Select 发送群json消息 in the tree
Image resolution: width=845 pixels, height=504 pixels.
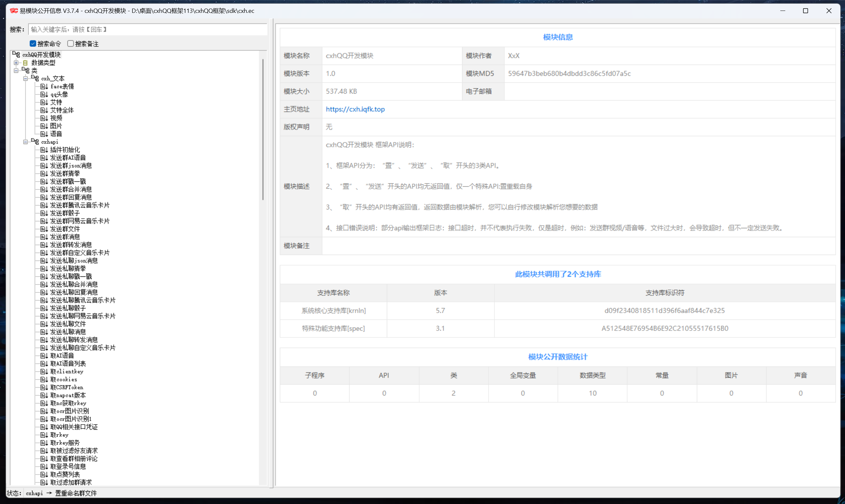[71, 166]
